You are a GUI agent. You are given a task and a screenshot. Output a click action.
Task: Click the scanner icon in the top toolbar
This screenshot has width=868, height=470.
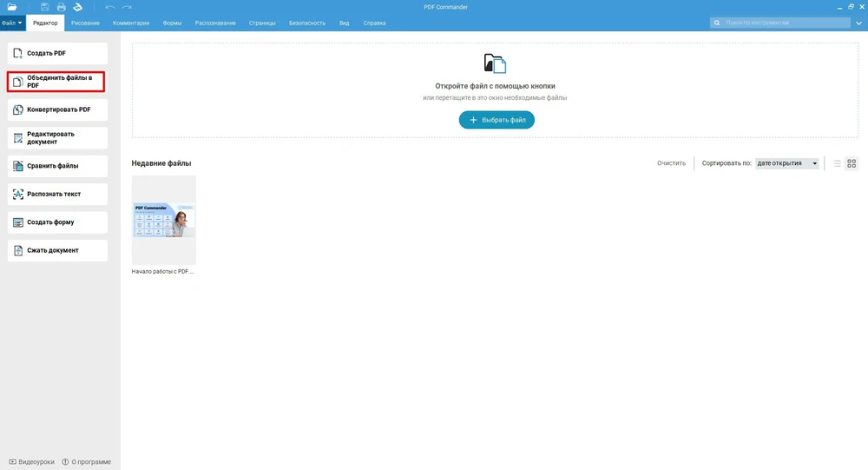coord(77,7)
